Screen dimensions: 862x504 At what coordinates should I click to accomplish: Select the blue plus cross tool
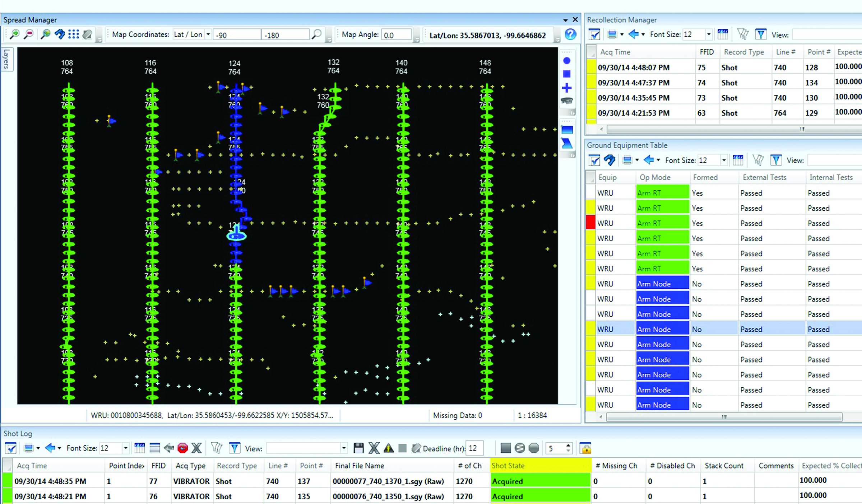567,88
